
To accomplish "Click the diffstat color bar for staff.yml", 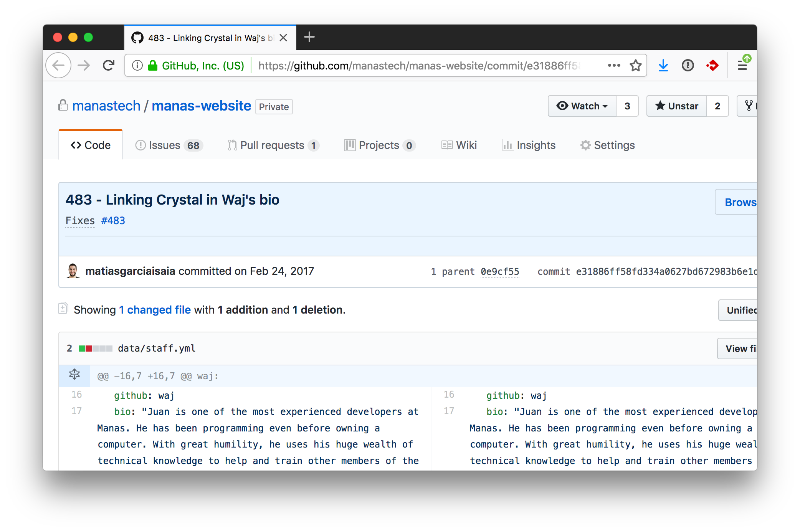I will 95,349.
